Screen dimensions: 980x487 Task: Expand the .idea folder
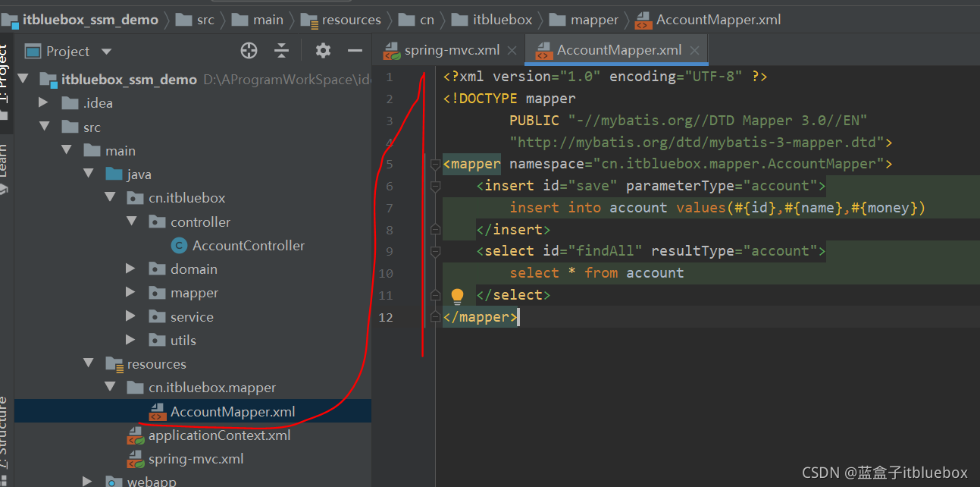[43, 102]
